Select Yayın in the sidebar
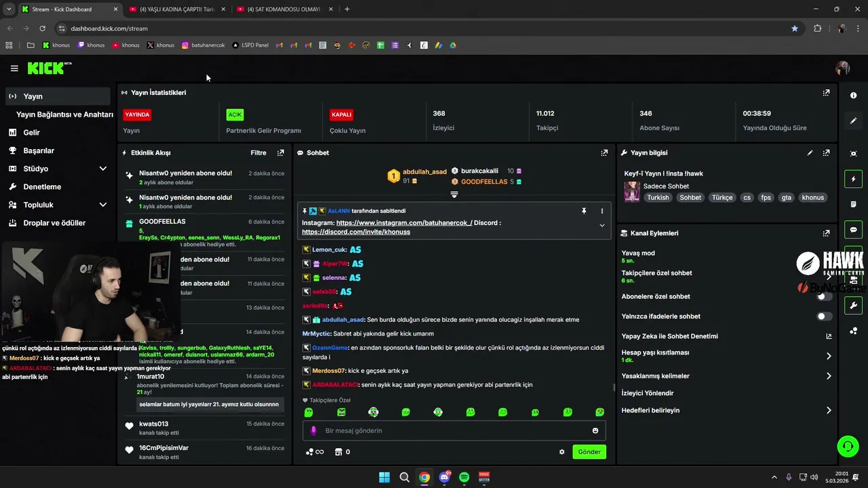This screenshot has width=868, height=488. (57, 96)
